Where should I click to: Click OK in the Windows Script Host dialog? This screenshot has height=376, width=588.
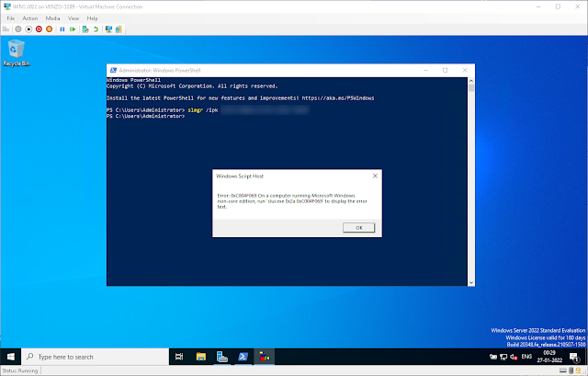point(358,227)
